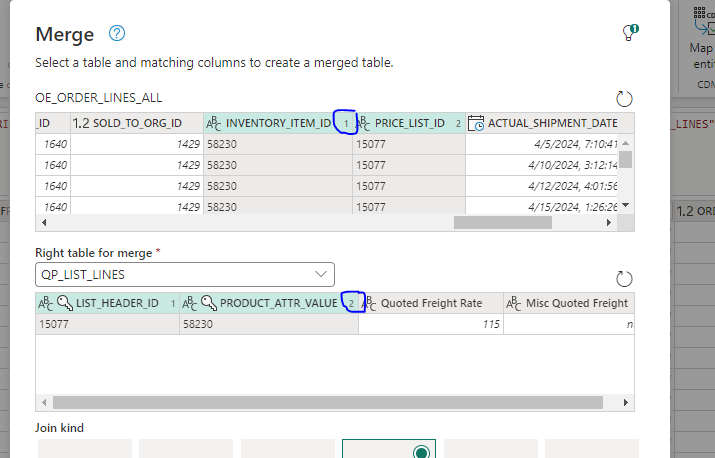The height and width of the screenshot is (458, 715).
Task: Click the 4/15/2024 shipment date cell
Action: pos(541,206)
